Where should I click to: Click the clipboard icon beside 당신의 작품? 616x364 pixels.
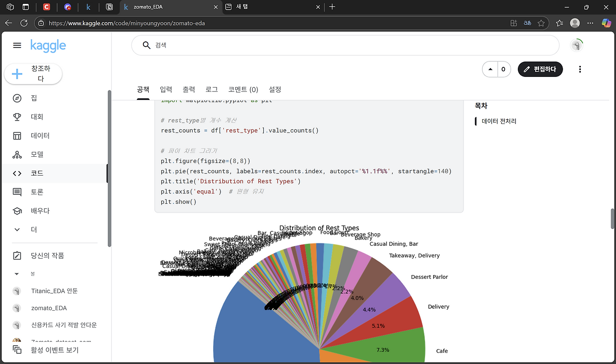click(17, 255)
